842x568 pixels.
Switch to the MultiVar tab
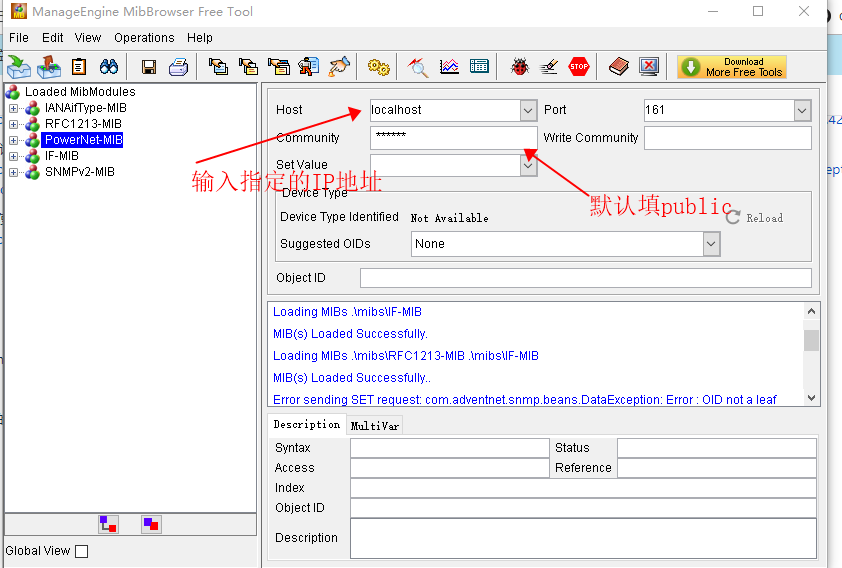pyautogui.click(x=375, y=426)
